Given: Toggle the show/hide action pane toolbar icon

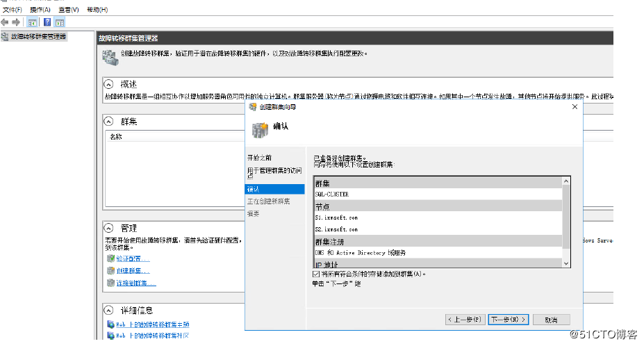Looking at the screenshot, I should pos(60,23).
